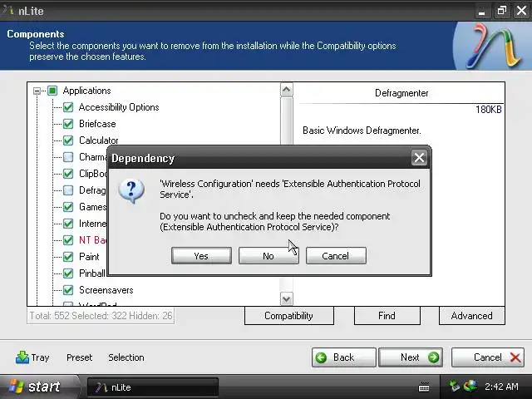532x399 pixels.
Task: Uncheck Accessibility Options checkbox
Action: [68, 107]
